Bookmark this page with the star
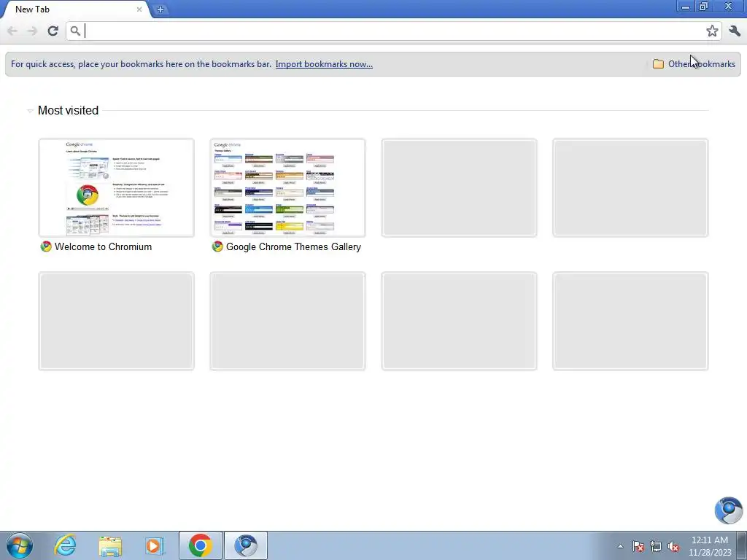The width and height of the screenshot is (747, 560). 712,31
